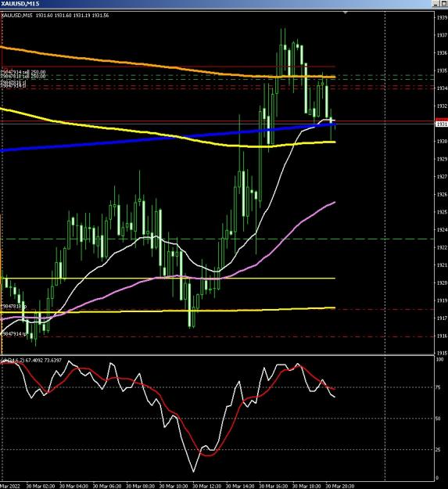Minimize the XAUUSD,M15 chart window

435,3
